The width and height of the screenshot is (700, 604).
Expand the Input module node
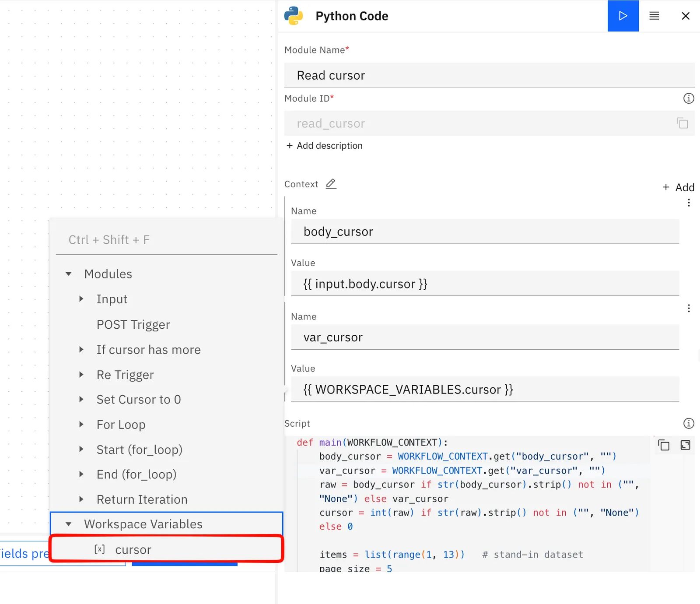click(81, 299)
